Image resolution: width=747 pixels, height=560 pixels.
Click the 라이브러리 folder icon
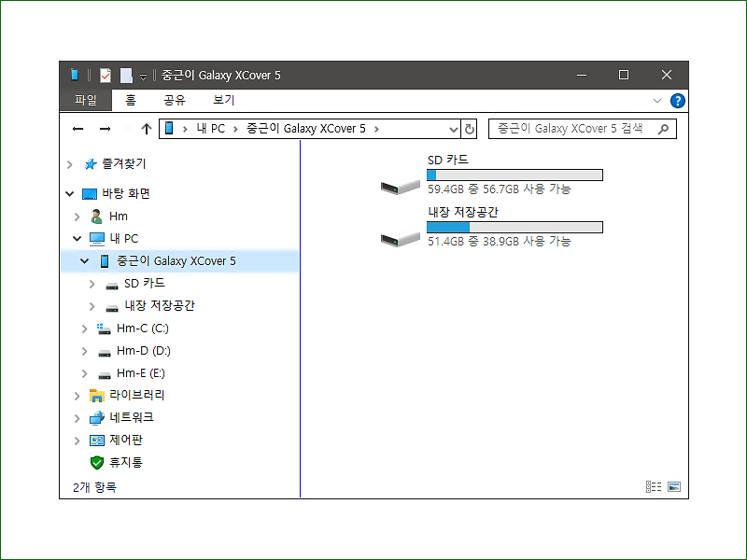coord(97,395)
